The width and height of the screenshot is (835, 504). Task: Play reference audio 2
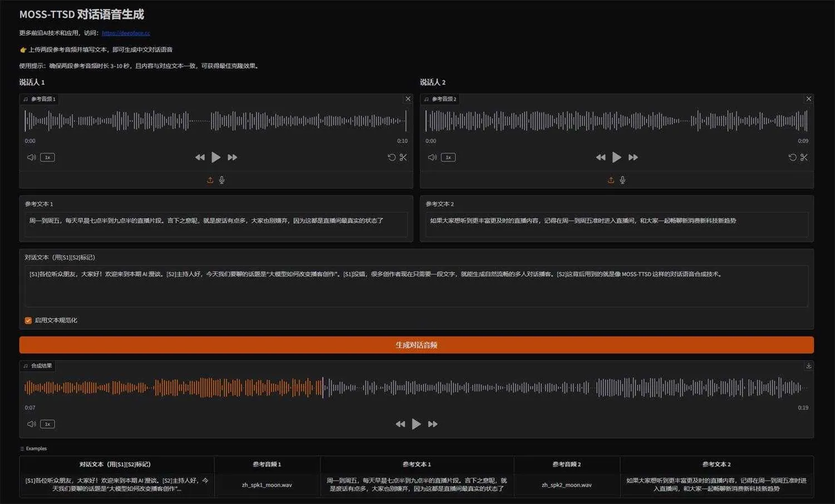click(x=617, y=157)
